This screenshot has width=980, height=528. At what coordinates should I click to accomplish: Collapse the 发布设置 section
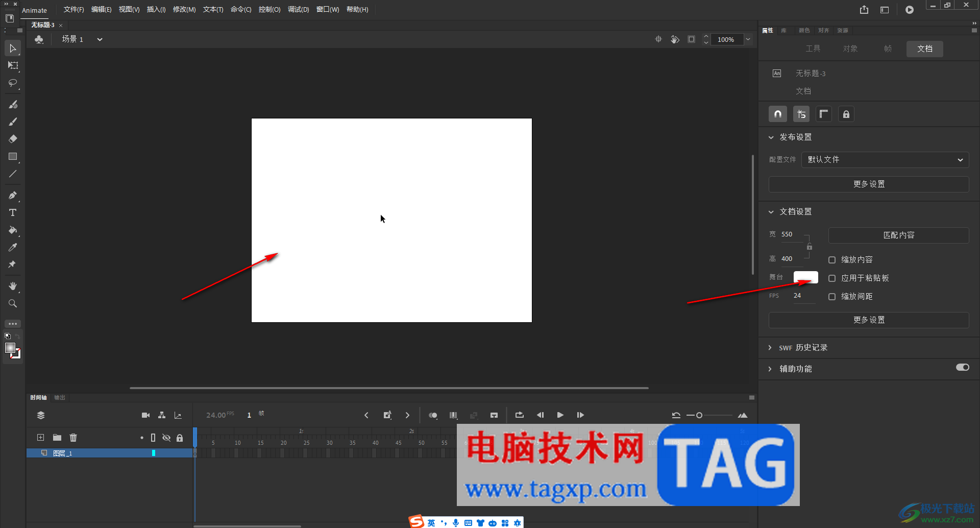point(771,137)
